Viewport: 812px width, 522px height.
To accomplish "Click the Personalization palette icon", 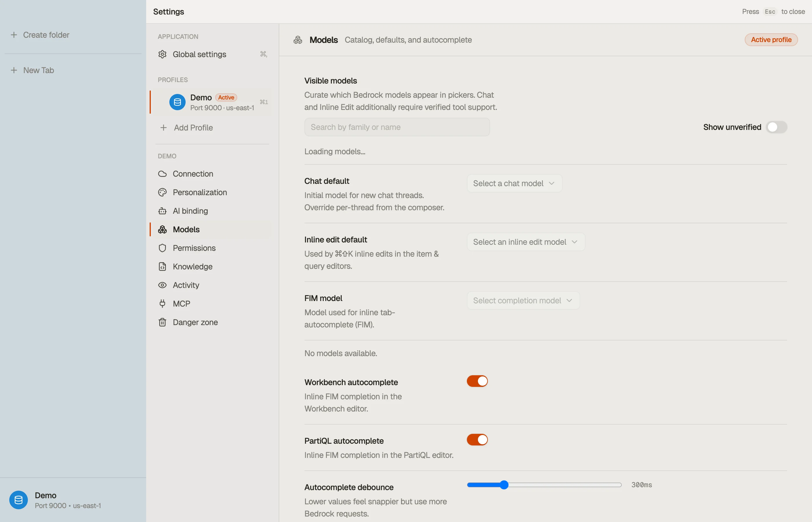I will pos(162,192).
